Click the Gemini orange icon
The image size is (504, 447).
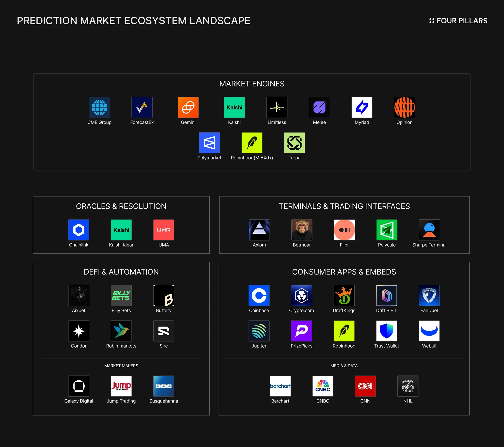point(188,107)
